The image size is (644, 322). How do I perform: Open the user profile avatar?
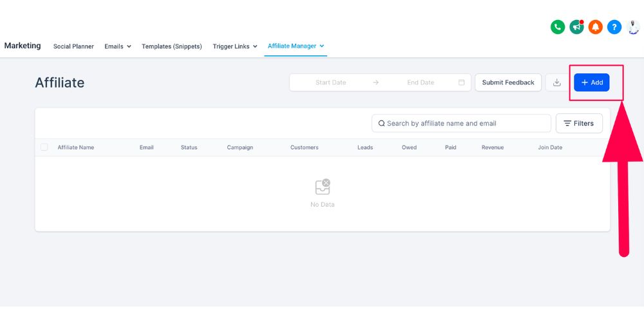(x=634, y=27)
